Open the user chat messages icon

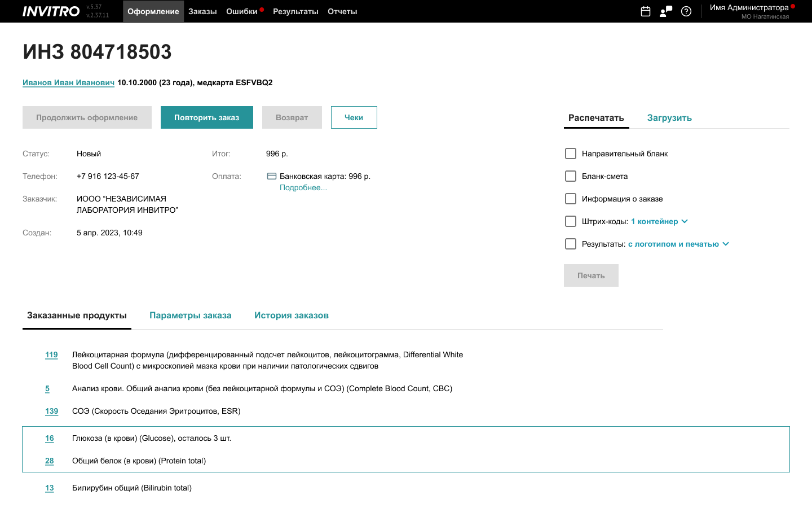pyautogui.click(x=666, y=11)
